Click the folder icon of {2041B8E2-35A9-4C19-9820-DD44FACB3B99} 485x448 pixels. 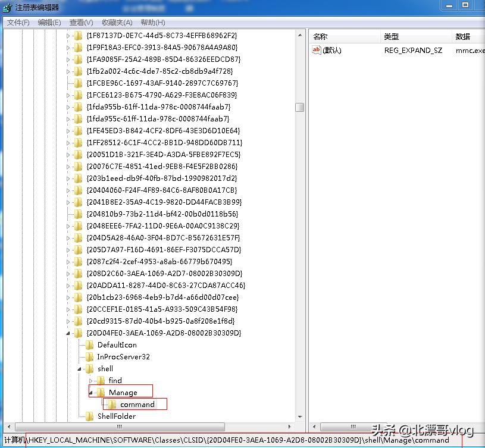pos(79,202)
